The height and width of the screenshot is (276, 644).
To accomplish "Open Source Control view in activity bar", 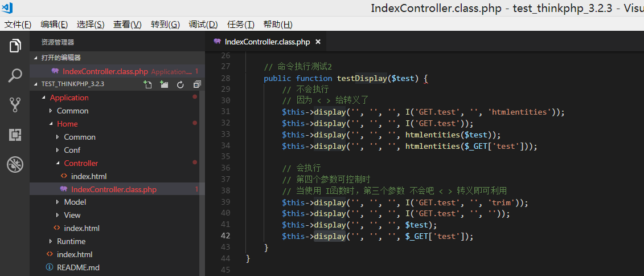I will tap(15, 105).
